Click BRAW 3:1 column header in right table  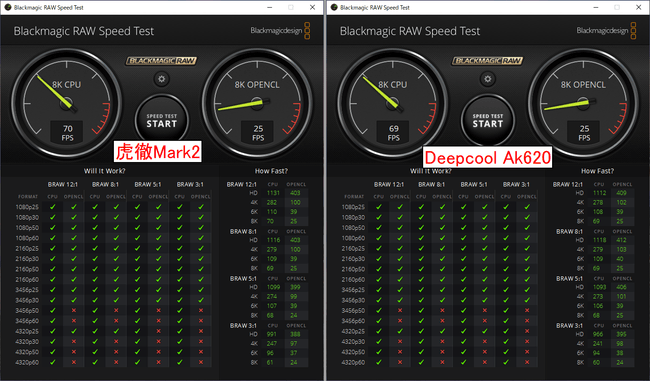[516, 184]
